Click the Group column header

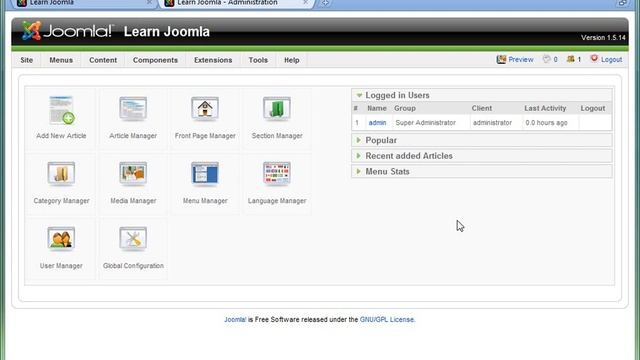pyautogui.click(x=405, y=108)
